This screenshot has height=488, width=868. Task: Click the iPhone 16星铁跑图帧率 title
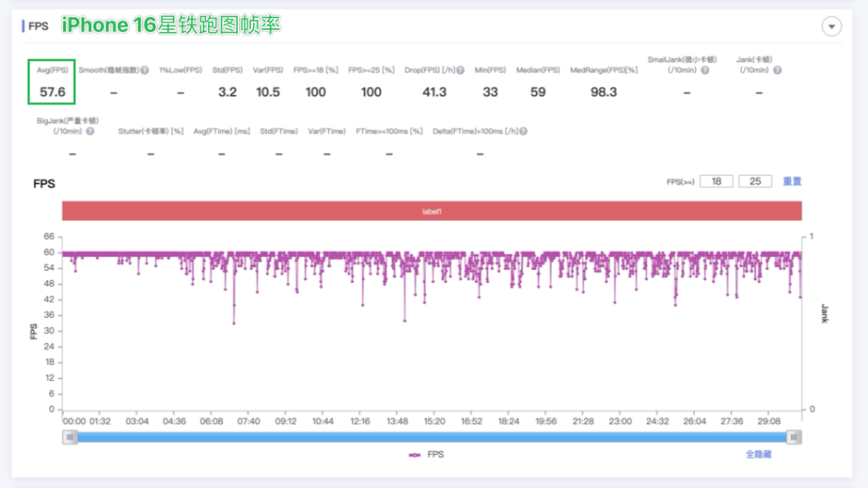171,25
